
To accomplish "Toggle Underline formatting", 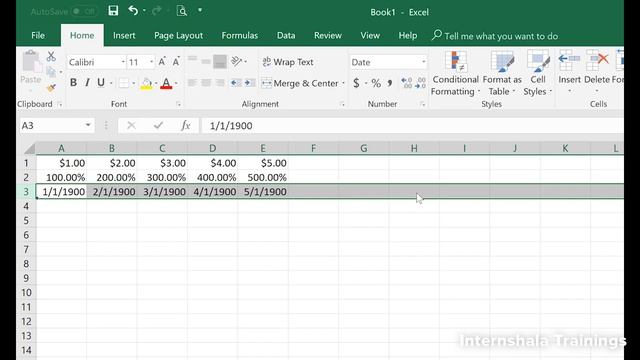I will point(101,83).
